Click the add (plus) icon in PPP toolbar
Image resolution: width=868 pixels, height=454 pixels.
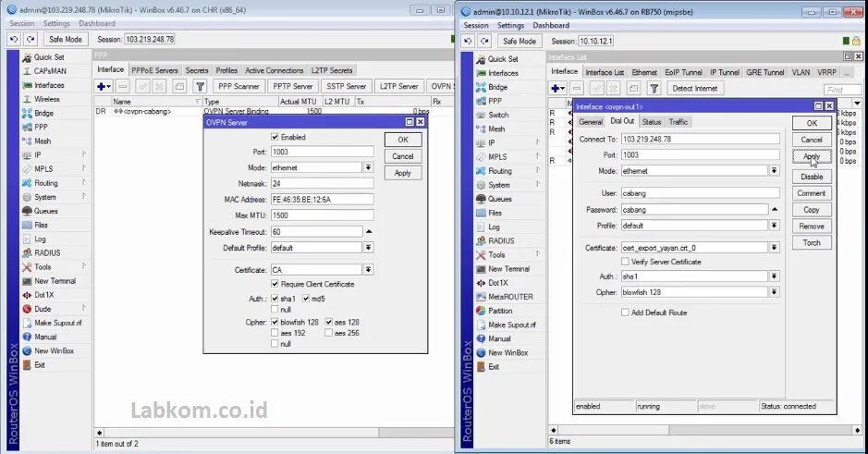pyautogui.click(x=104, y=86)
